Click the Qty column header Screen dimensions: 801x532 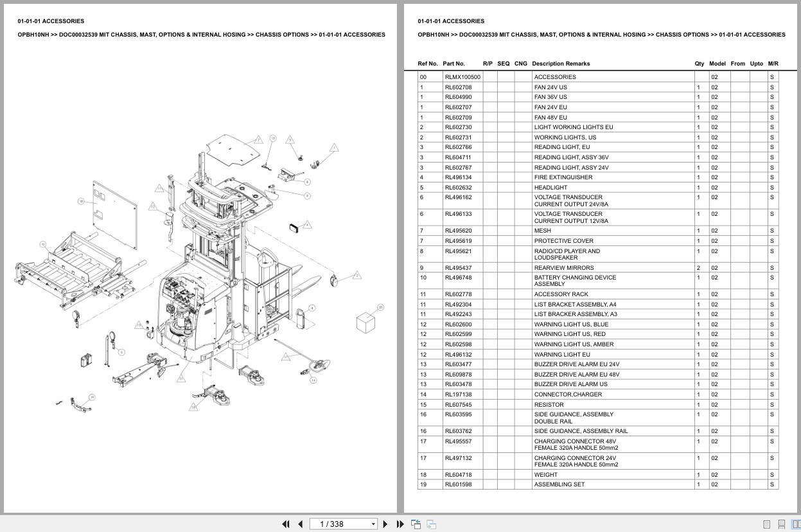tap(700, 64)
